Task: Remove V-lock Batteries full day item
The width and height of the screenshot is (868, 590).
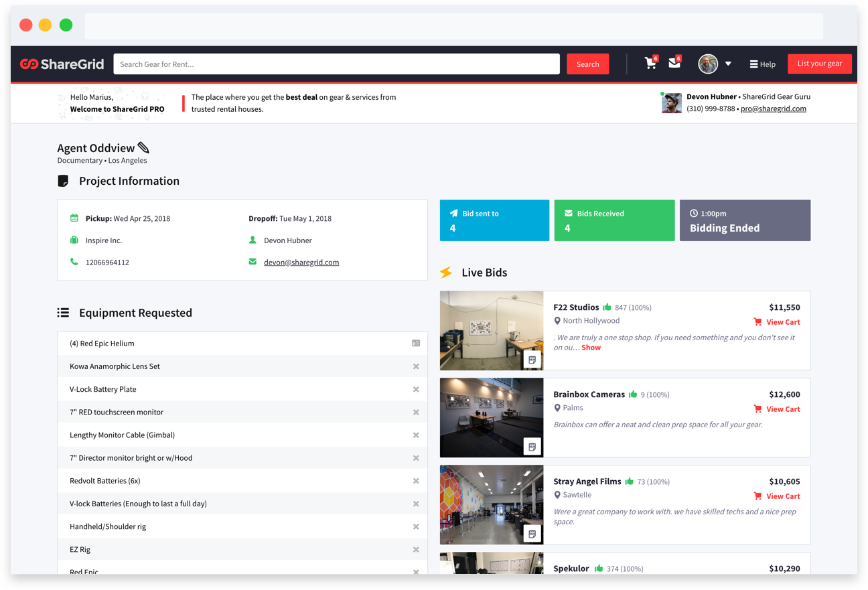Action: pos(416,504)
